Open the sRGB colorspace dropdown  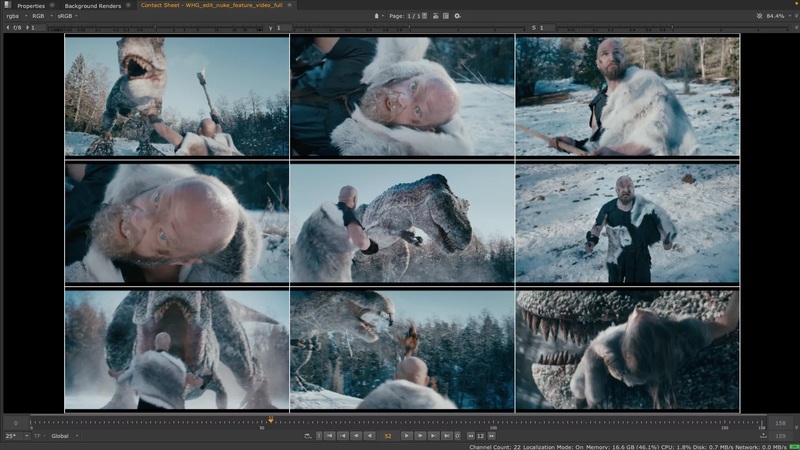pyautogui.click(x=68, y=16)
